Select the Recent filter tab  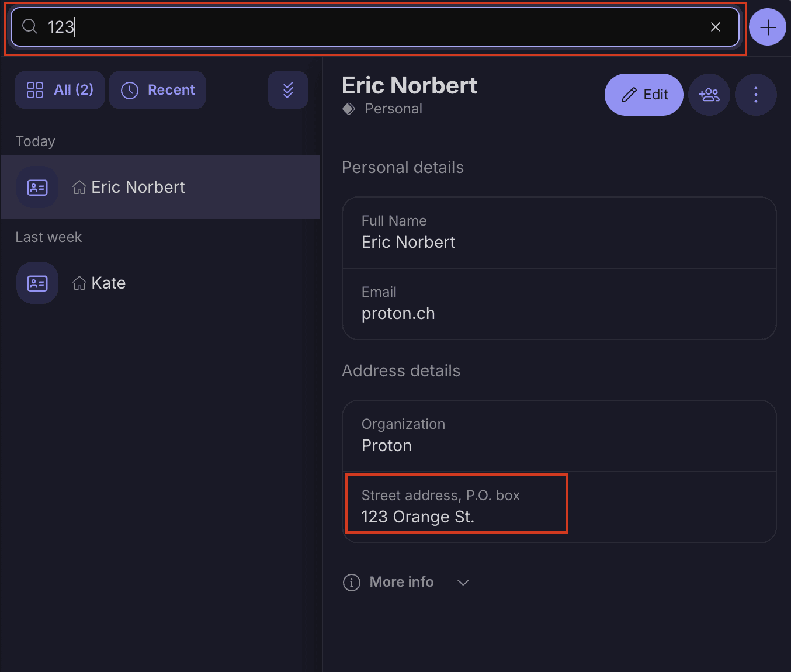click(x=157, y=90)
